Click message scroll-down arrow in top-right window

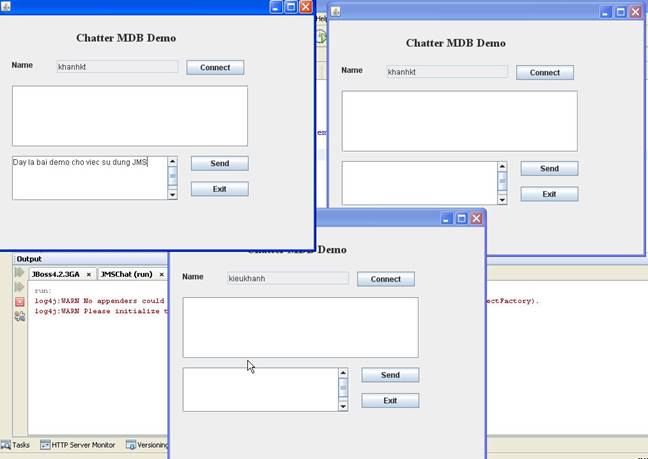click(502, 200)
